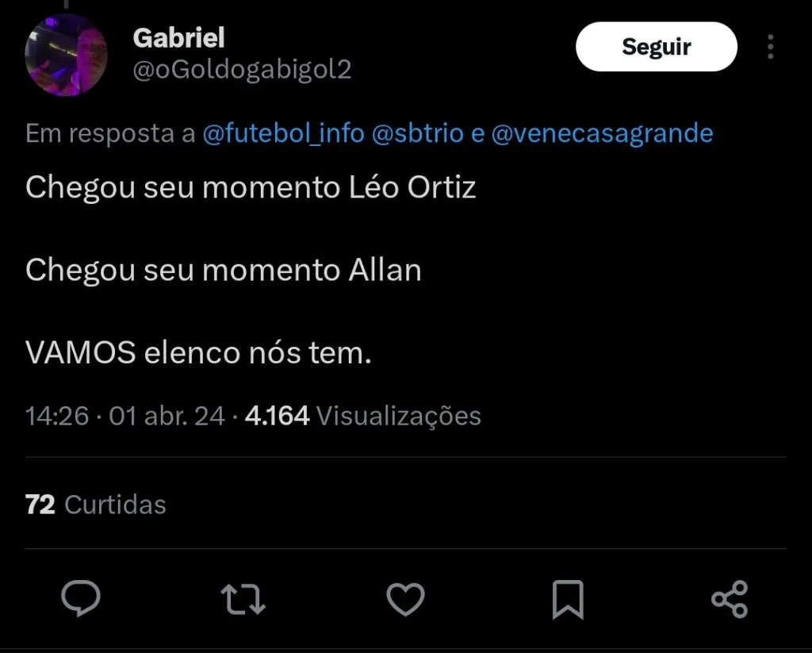This screenshot has width=812, height=653.
Task: Click the text line mentioning Léo Ortiz
Action: pyautogui.click(x=251, y=187)
